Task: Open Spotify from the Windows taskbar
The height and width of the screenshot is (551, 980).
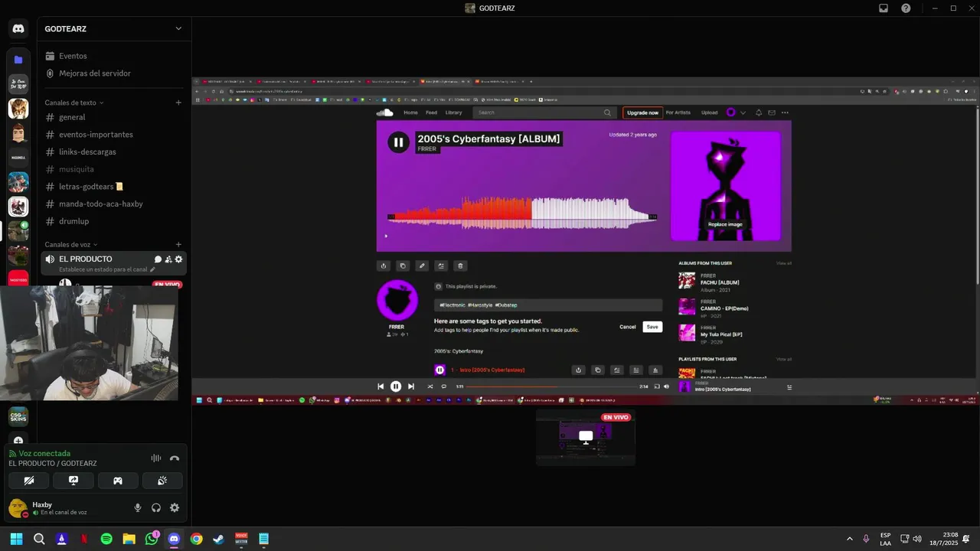Action: (x=106, y=539)
